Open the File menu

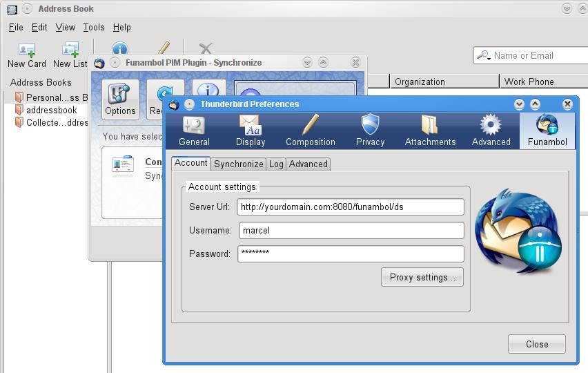[x=16, y=27]
